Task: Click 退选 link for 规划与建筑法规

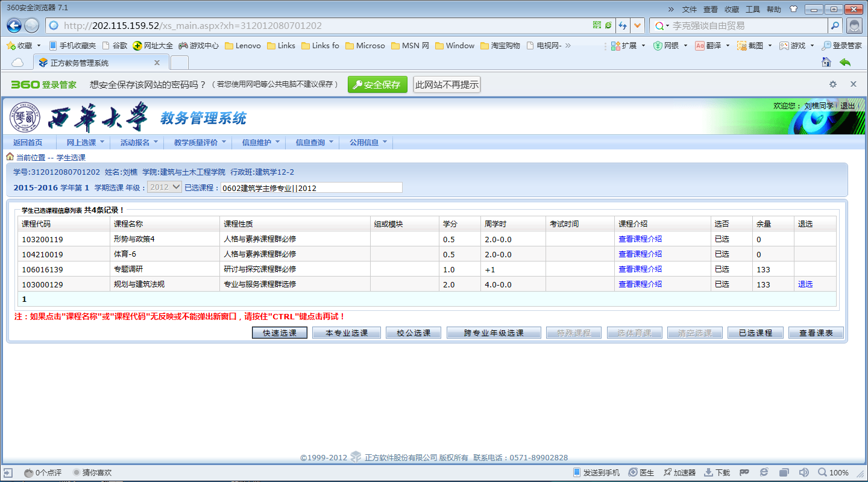Action: pos(805,284)
